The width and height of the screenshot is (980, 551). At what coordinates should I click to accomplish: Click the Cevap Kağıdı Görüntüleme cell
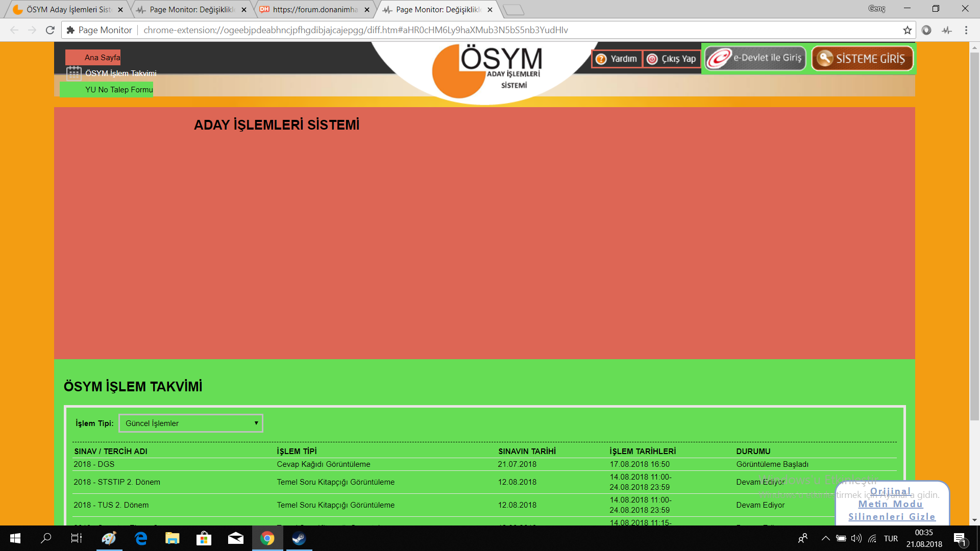[324, 464]
